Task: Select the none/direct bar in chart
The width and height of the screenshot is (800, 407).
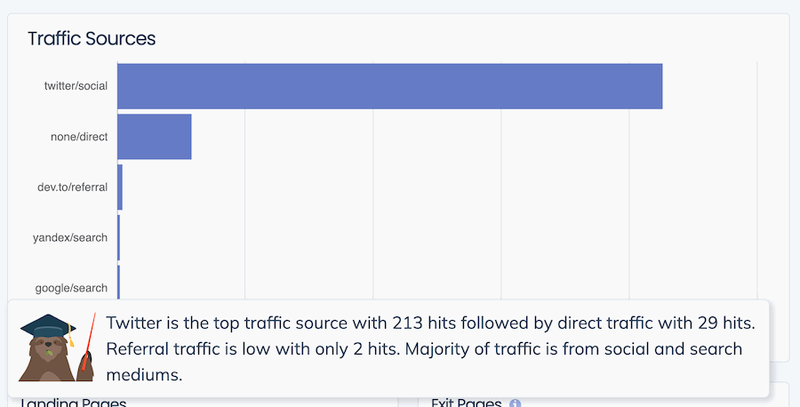Action: [155, 137]
